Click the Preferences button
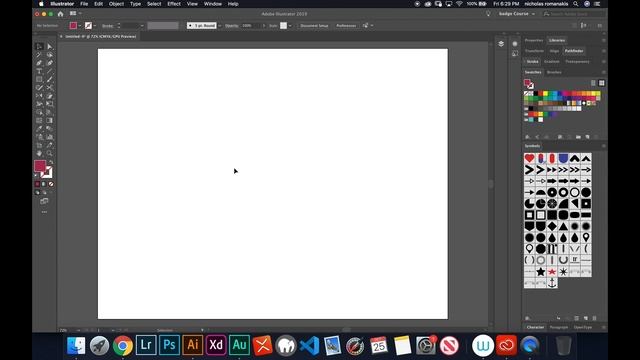This screenshot has height=360, width=640. point(346,26)
